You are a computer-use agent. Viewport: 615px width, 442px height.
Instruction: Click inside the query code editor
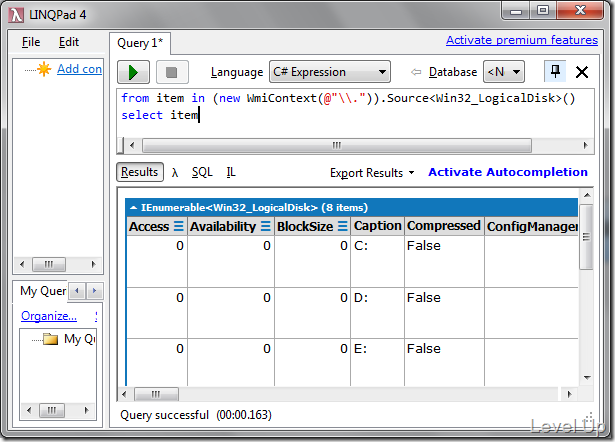pyautogui.click(x=355, y=113)
